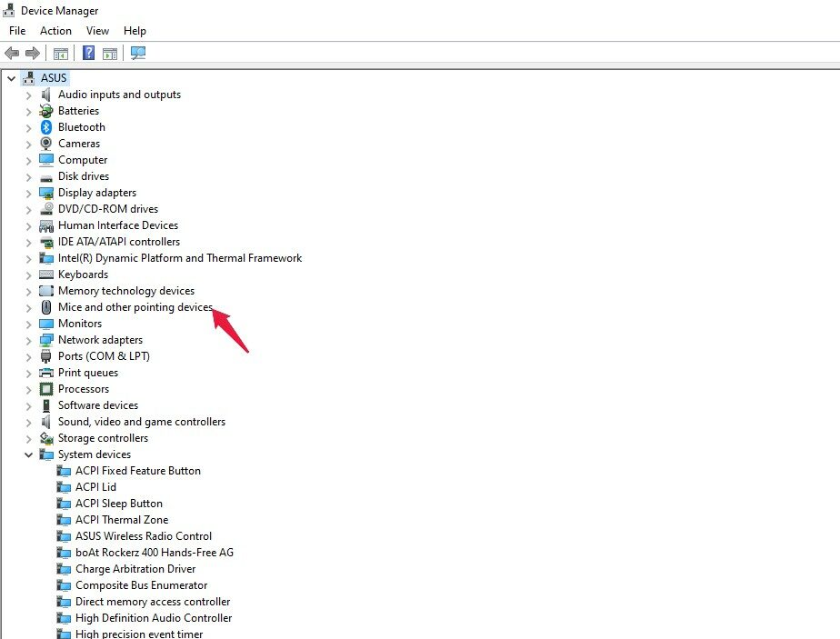Expand the Network adapters node
The width and height of the screenshot is (840, 639).
tap(28, 341)
